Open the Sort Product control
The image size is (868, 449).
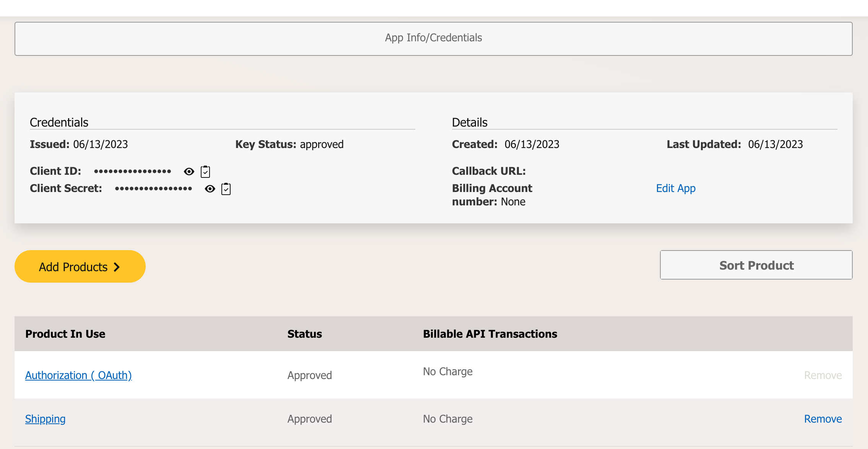tap(756, 265)
